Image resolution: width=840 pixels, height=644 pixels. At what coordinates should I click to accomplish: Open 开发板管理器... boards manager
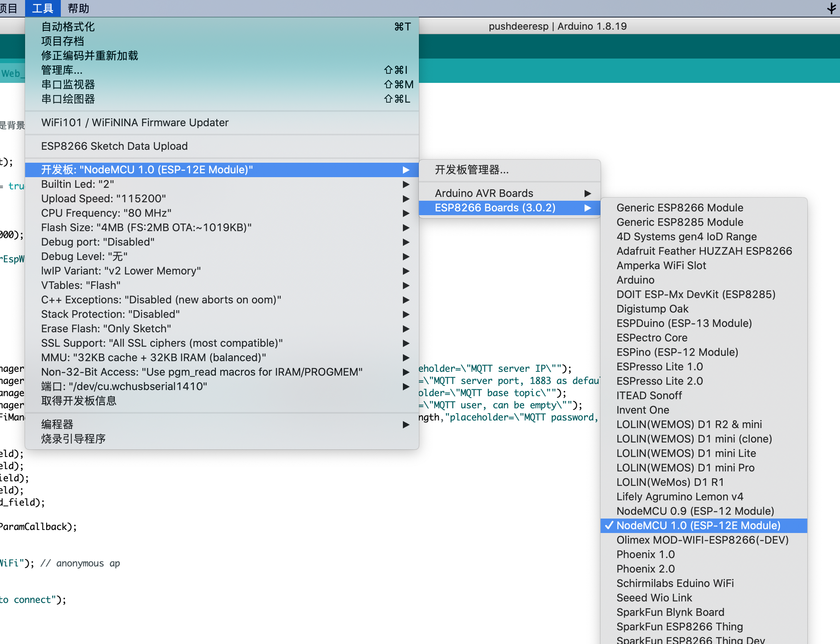[510, 170]
